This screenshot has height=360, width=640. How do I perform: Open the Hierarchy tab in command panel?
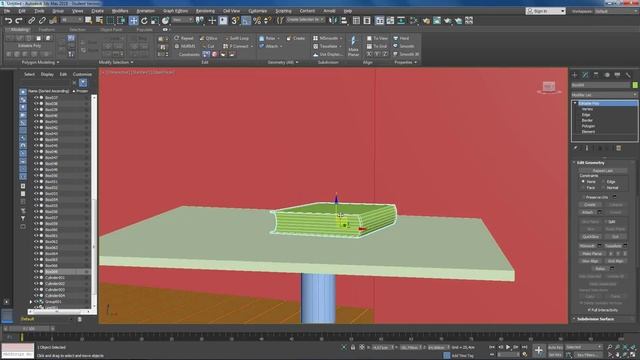596,75
